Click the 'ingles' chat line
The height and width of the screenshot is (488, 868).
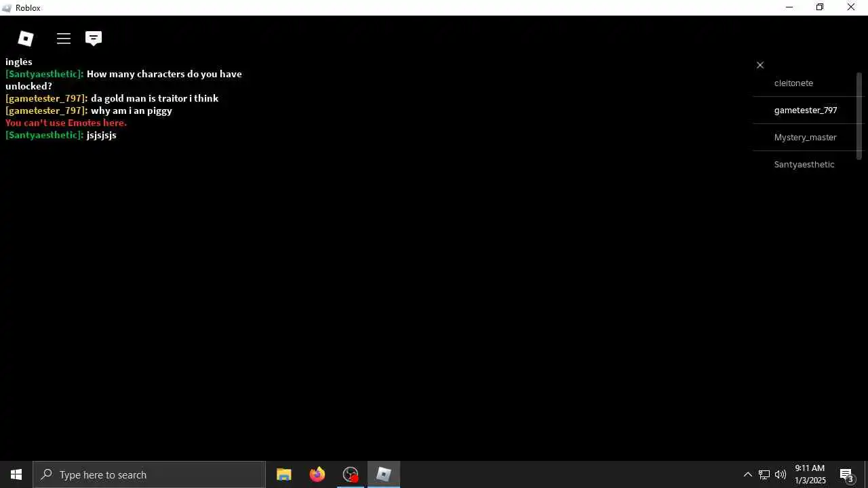pos(19,62)
